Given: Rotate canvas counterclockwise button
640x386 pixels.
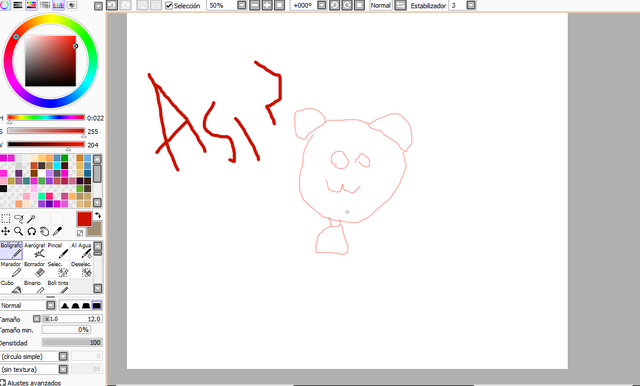Looking at the screenshot, I should [334, 5].
